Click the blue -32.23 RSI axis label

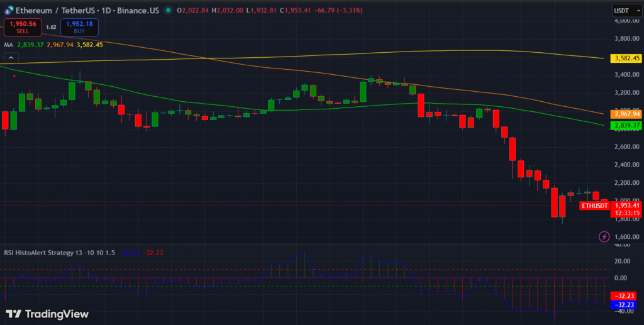click(x=626, y=304)
